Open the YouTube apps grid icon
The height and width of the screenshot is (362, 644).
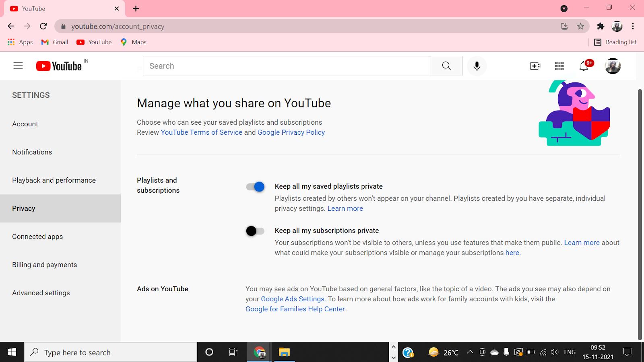(559, 66)
